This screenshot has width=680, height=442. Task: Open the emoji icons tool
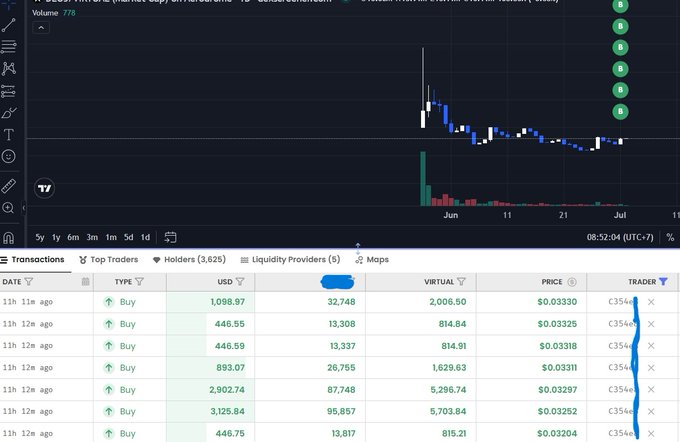tap(9, 156)
